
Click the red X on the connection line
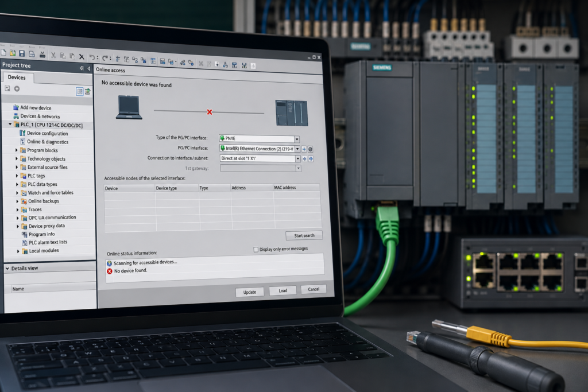(210, 112)
